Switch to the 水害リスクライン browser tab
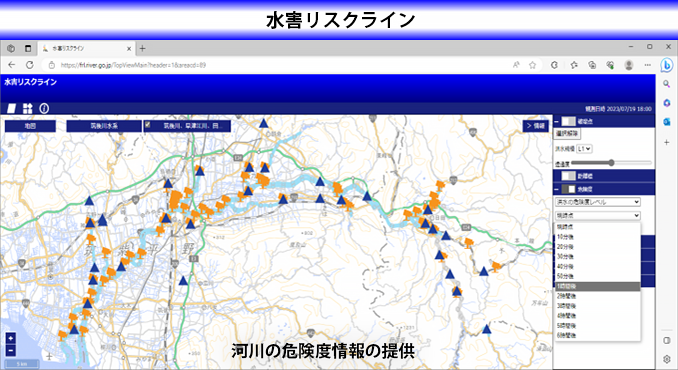Screen dimensions: 678x370 [86, 48]
